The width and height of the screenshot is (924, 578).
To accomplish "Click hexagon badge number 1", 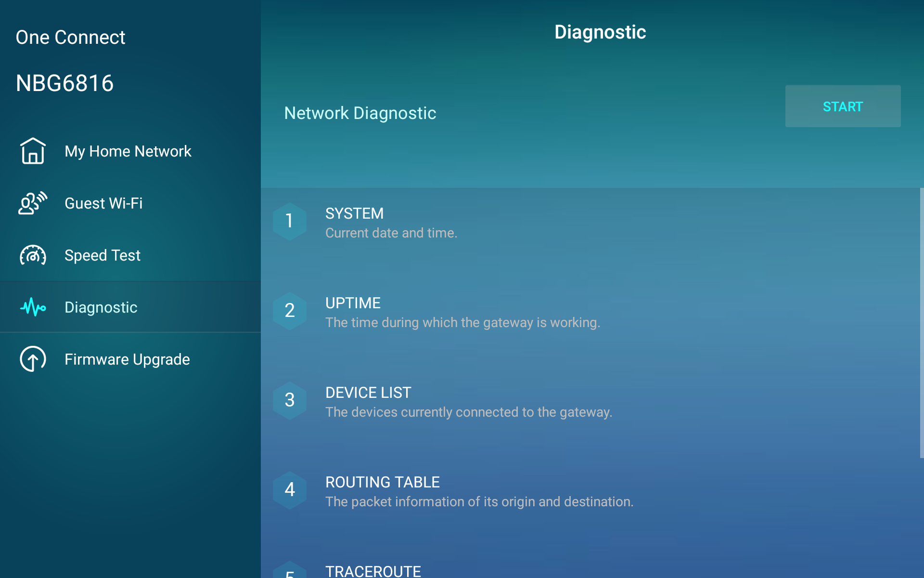I will coord(290,221).
